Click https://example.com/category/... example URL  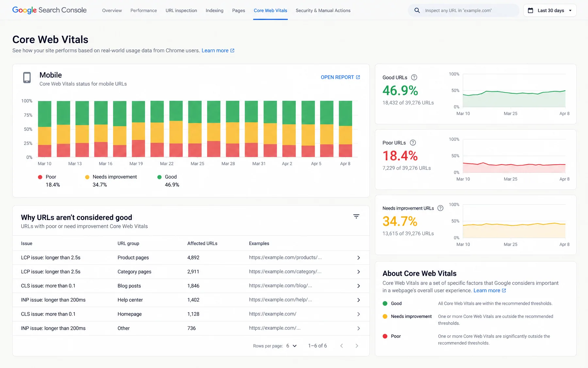[x=285, y=272]
